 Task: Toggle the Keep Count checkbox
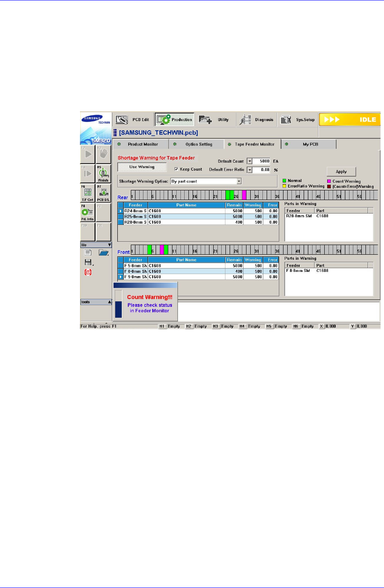click(177, 169)
